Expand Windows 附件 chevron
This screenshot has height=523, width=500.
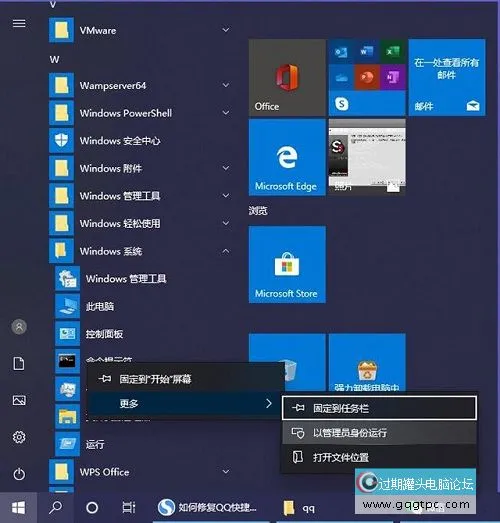click(x=226, y=168)
